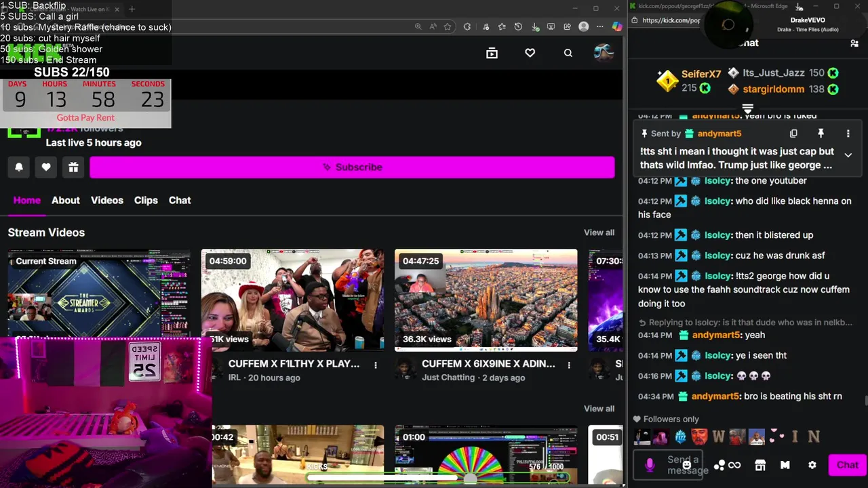Click Isolcy username in 'then it blistered up' message
Viewport: 868px width, 488px height.
click(718, 235)
